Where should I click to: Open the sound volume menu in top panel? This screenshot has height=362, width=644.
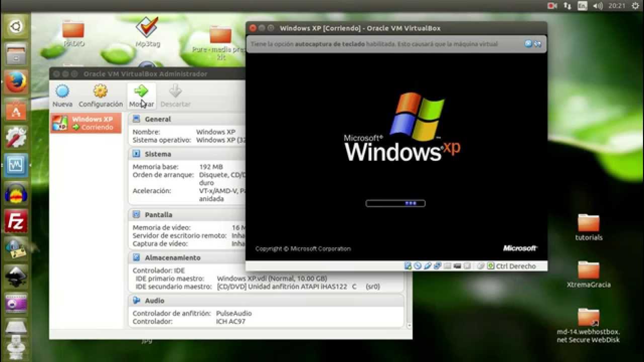[597, 6]
